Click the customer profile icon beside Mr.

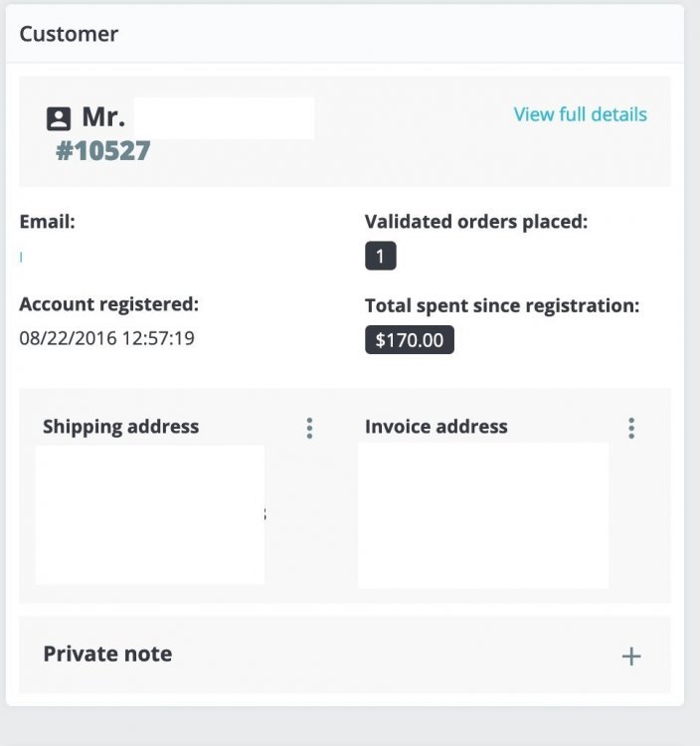click(59, 119)
